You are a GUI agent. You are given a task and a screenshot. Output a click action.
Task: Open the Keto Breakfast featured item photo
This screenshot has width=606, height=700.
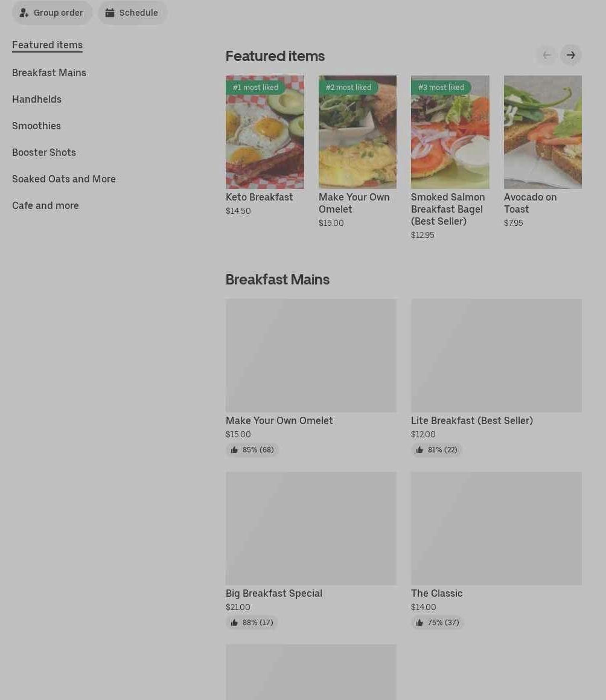click(265, 132)
